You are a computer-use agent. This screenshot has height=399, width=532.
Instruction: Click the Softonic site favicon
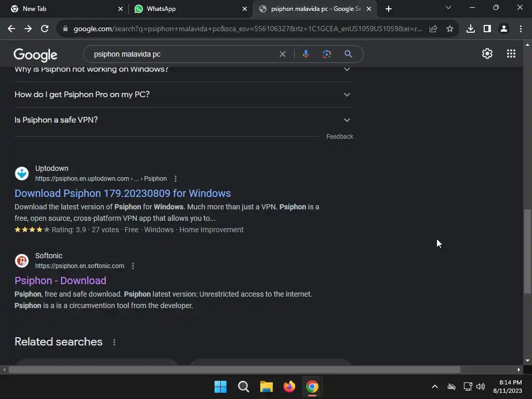tap(22, 261)
